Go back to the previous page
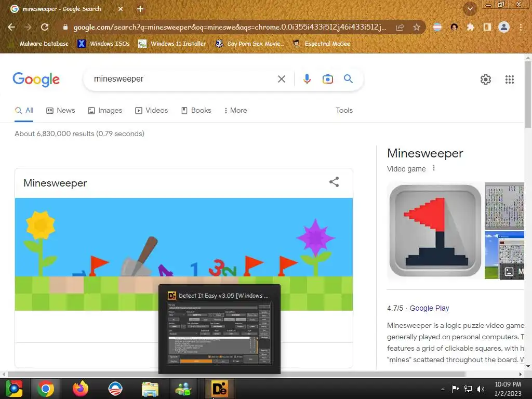This screenshot has width=532, height=399. pos(11,27)
